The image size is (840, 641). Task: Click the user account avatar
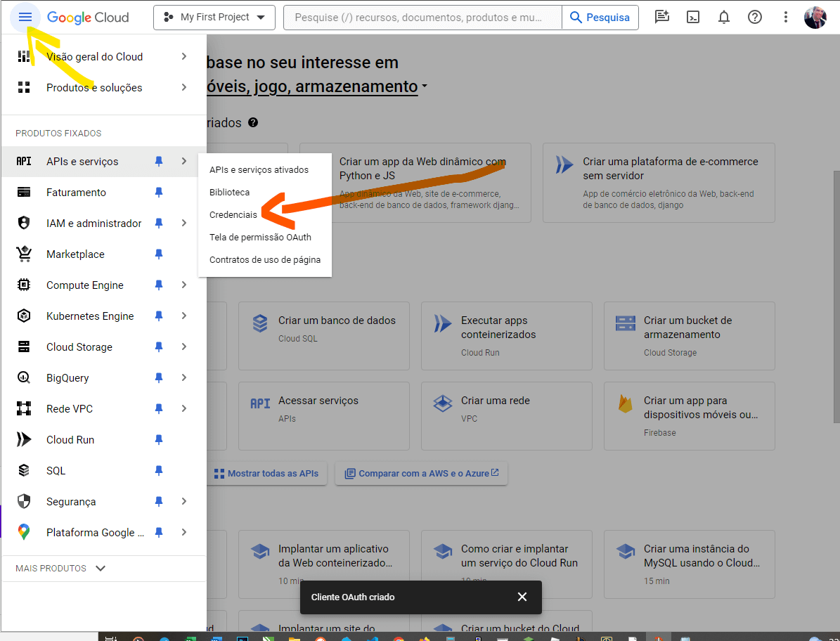[815, 18]
